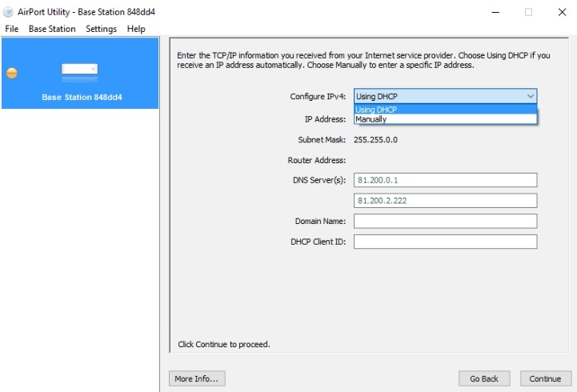Choose 'Using DHCP' from the dropdown list
Image resolution: width=577 pixels, height=392 pixels.
tap(445, 110)
